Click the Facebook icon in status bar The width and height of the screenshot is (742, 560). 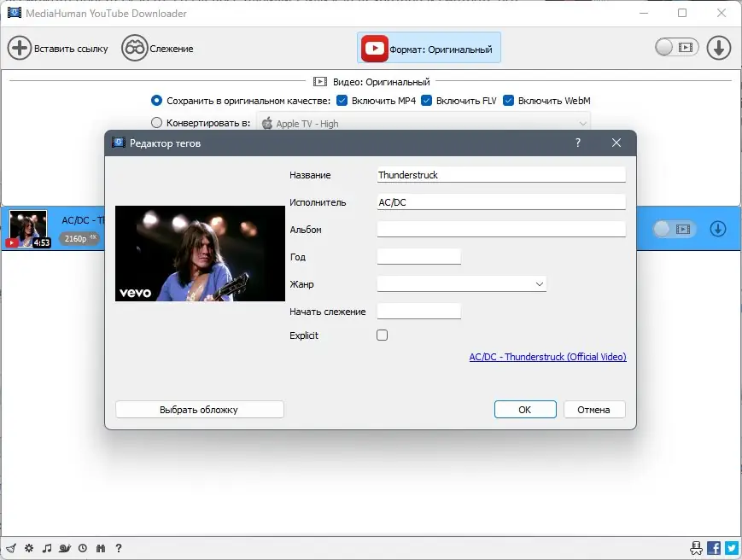pos(714,548)
